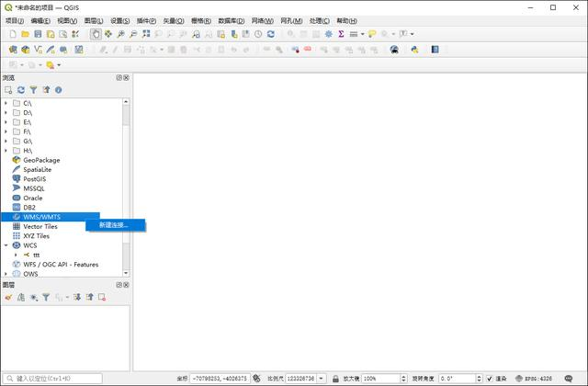Select the PostGIS browser item

tap(35, 179)
